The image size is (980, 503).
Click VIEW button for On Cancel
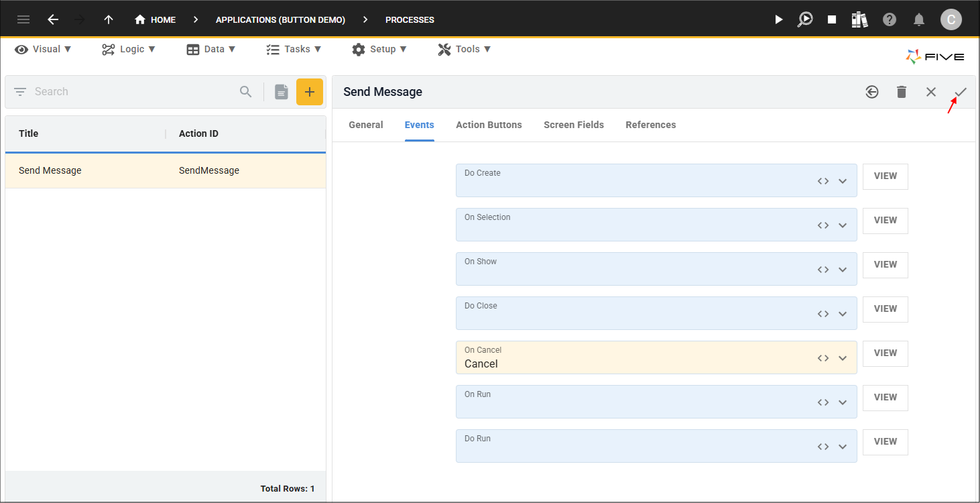(x=885, y=353)
